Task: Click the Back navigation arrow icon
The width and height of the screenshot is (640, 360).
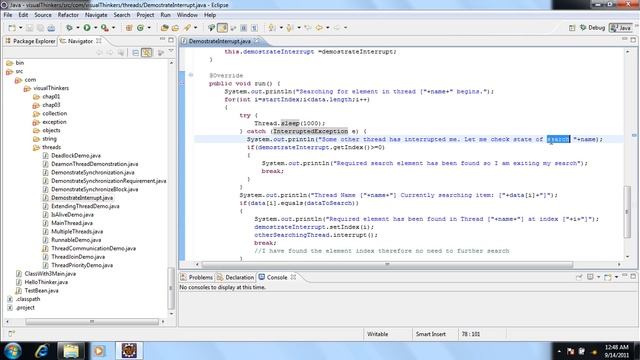Action: (x=319, y=28)
